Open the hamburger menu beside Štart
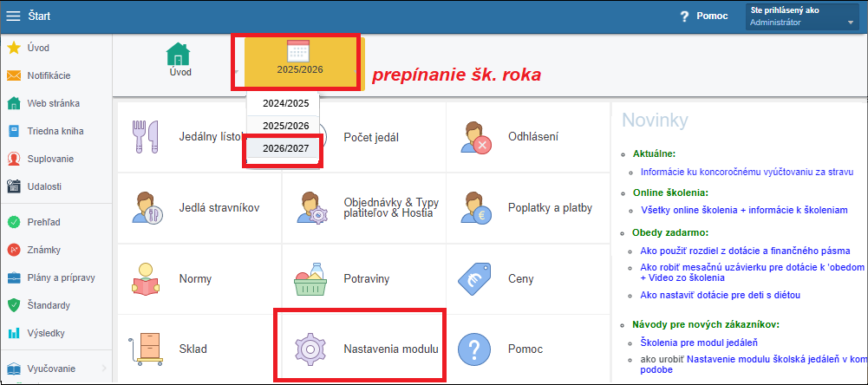The width and height of the screenshot is (868, 385). pyautogui.click(x=13, y=16)
